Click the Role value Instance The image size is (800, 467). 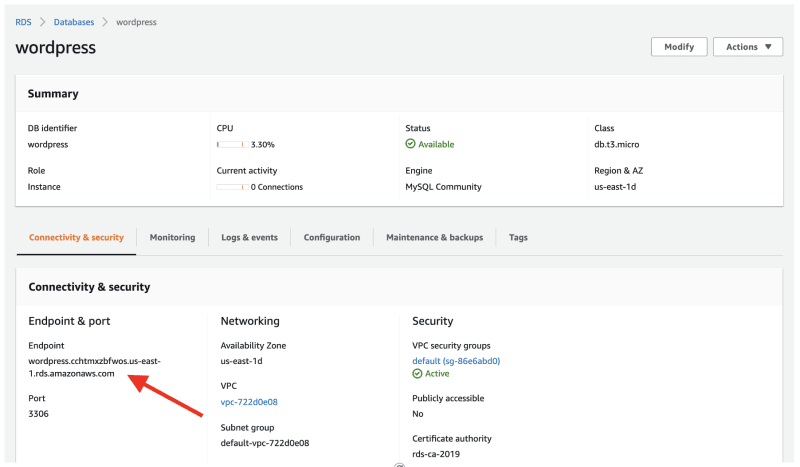coord(44,187)
